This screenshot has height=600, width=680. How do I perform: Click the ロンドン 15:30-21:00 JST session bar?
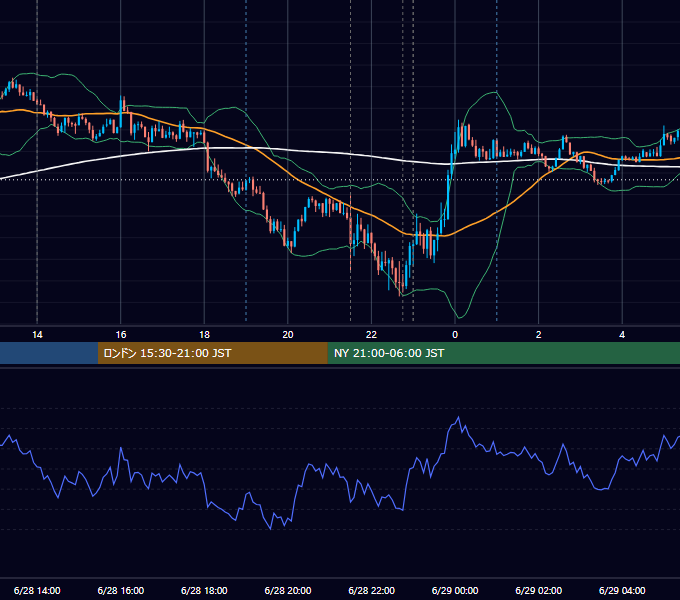[x=212, y=353]
